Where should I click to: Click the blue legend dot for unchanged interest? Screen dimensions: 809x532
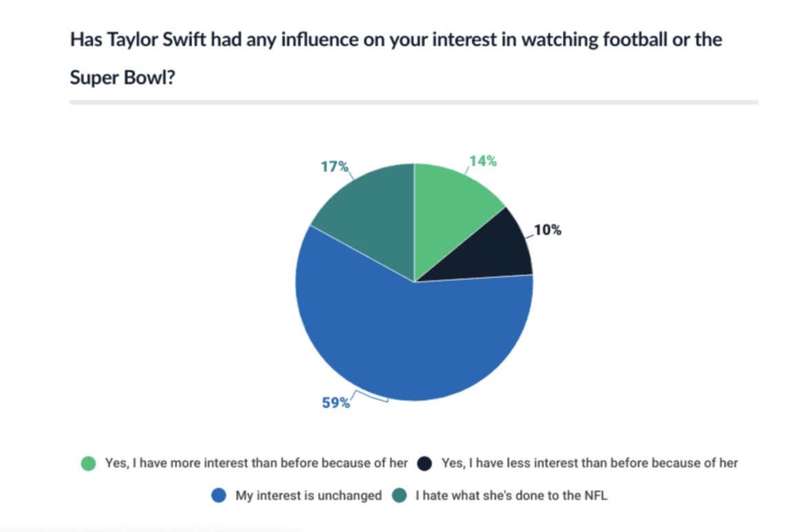coord(219,496)
